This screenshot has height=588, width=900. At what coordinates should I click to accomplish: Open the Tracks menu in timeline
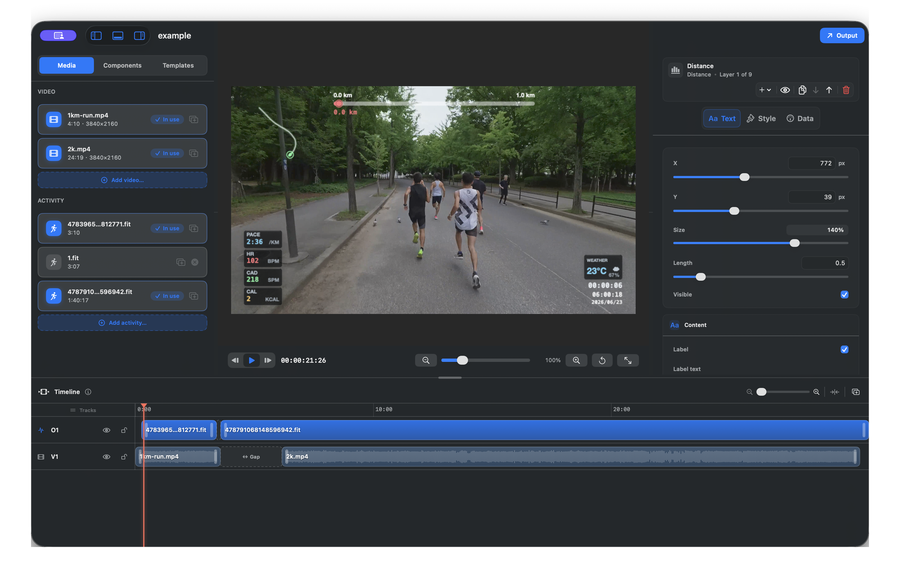(83, 410)
